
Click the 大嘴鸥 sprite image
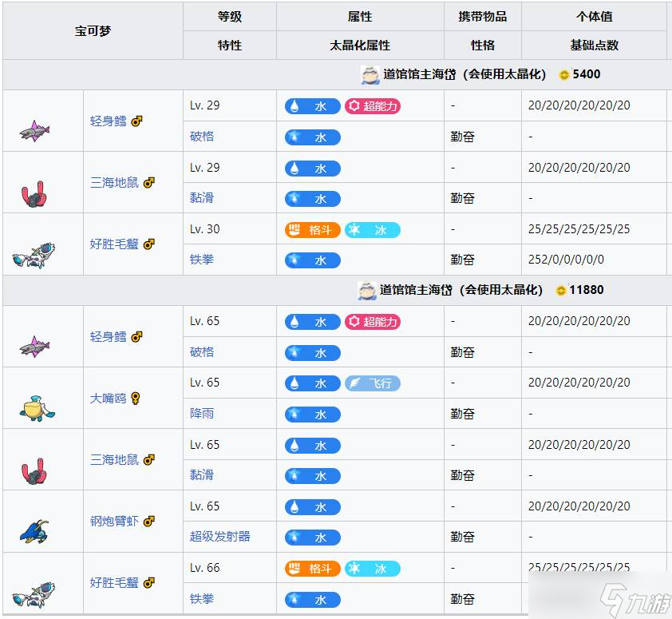[38, 409]
